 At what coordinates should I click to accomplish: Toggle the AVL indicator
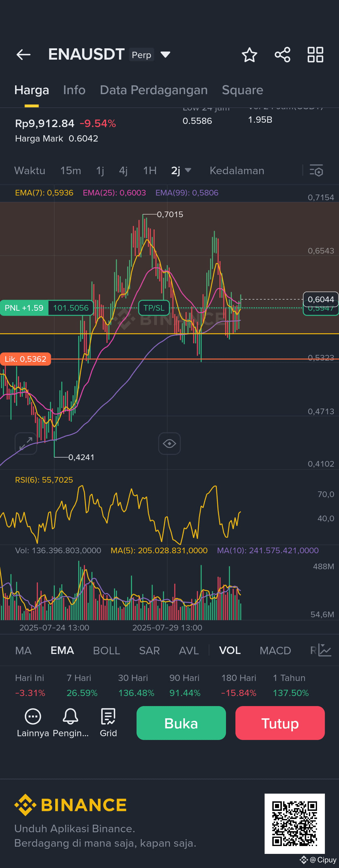click(x=189, y=650)
